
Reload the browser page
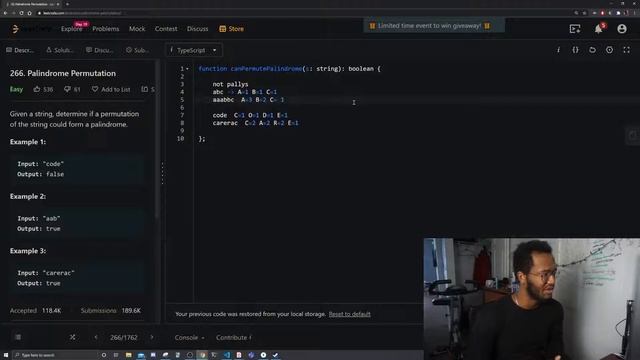[x=21, y=13]
